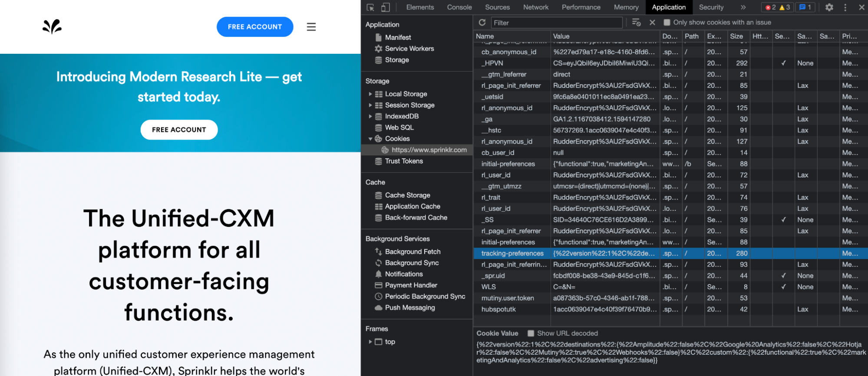
Task: Click white FREE ACCOUNT banner button
Action: [179, 130]
